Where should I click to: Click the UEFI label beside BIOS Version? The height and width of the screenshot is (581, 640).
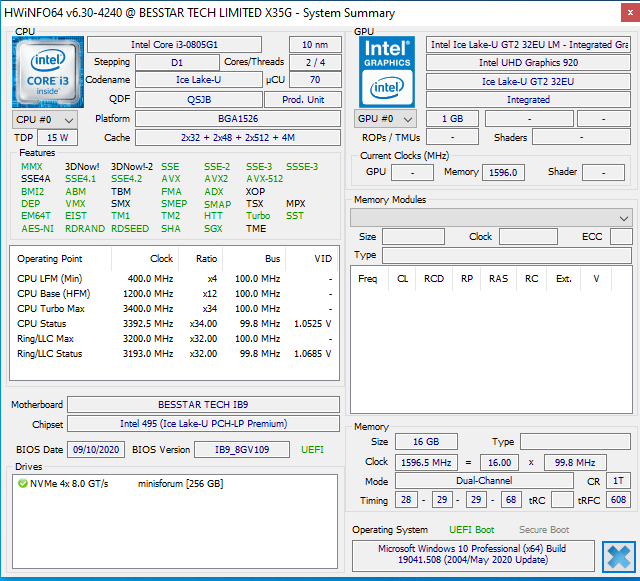(x=312, y=450)
